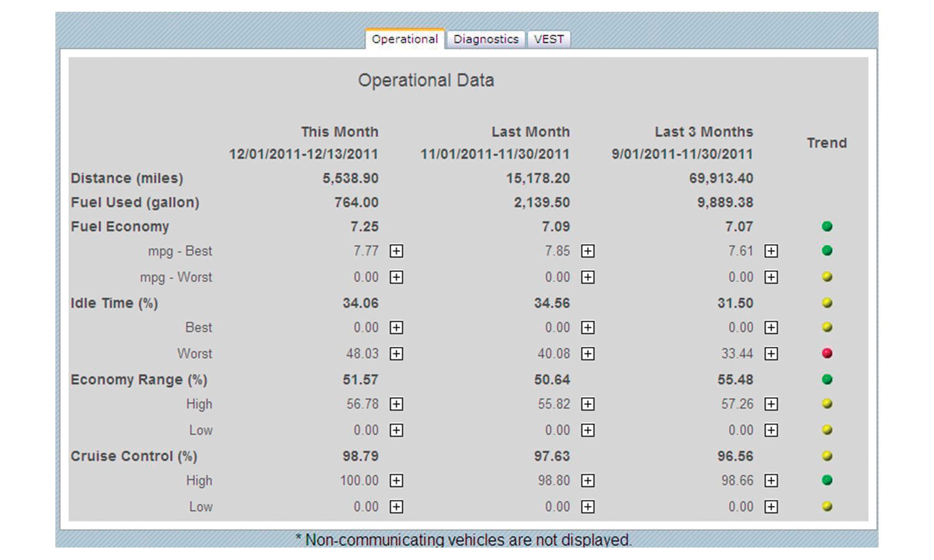Expand Idle Time Best for This Month

click(x=396, y=327)
